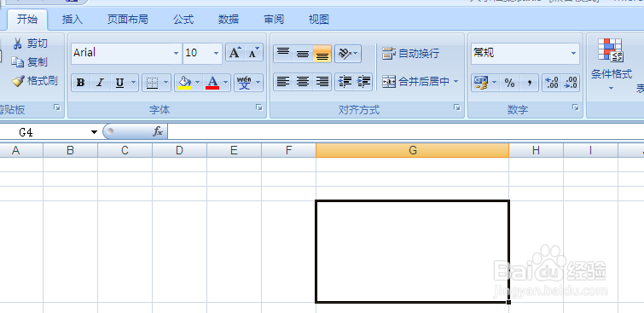Switch to 插入 Insert tab
This screenshot has width=644, height=313.
coord(73,20)
